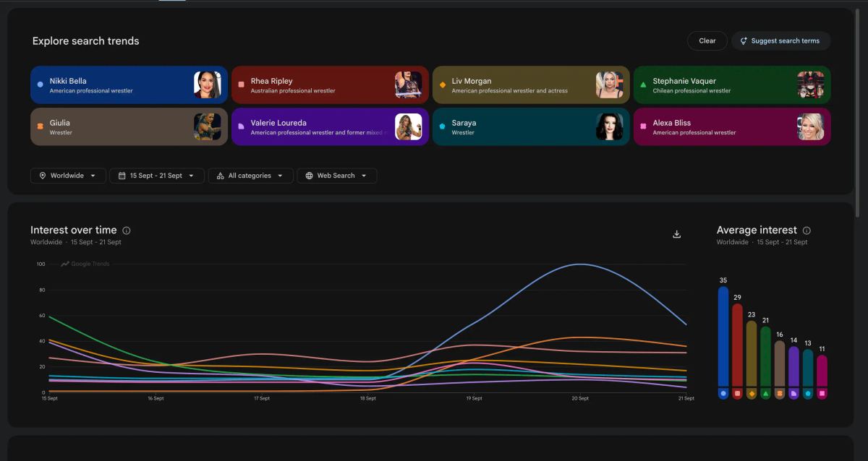Click the 20 Sept timeline label
The height and width of the screenshot is (461, 868).
pyautogui.click(x=580, y=398)
